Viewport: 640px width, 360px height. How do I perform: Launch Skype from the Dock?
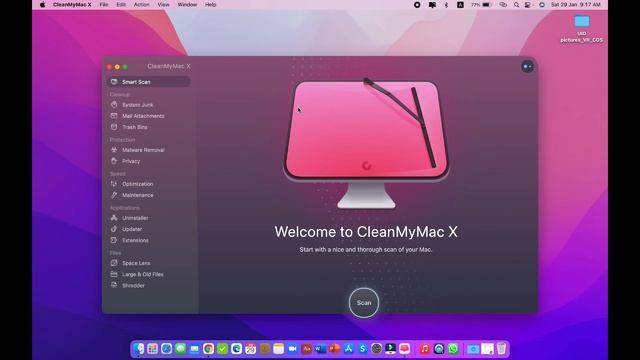[x=362, y=349]
